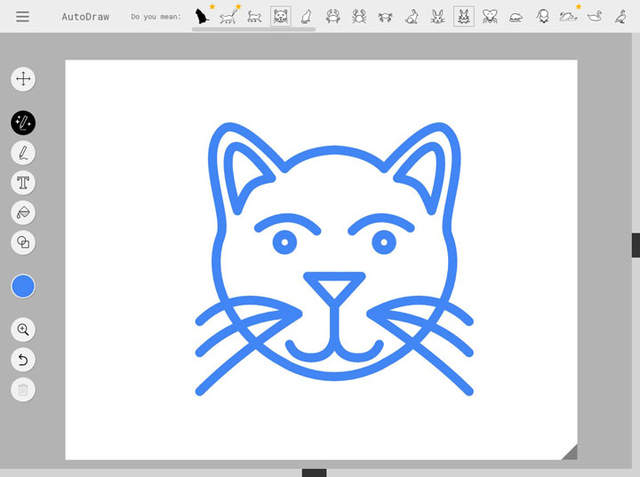This screenshot has height=477, width=640.
Task: Click the Zoom magnifier tool
Action: [23, 329]
